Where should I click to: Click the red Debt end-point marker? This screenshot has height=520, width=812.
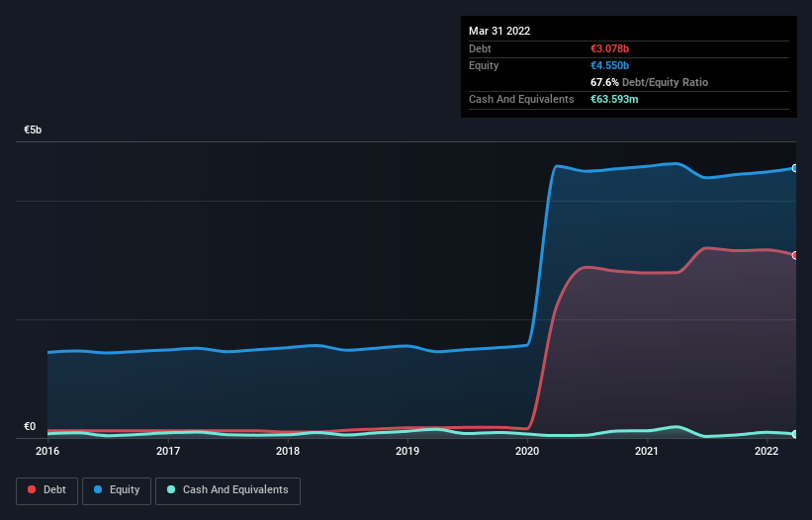pos(795,256)
